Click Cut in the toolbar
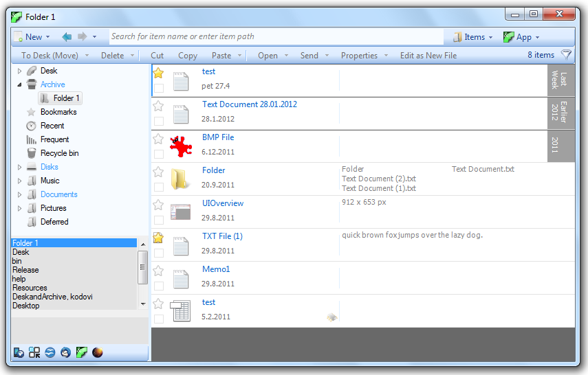 coord(157,56)
